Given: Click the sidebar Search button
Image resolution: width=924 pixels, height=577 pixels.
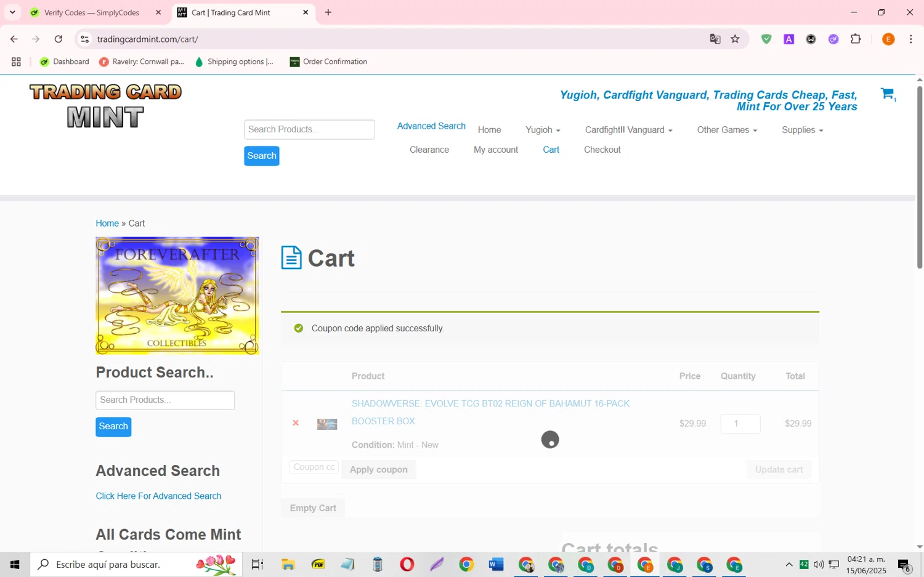Looking at the screenshot, I should [x=113, y=427].
